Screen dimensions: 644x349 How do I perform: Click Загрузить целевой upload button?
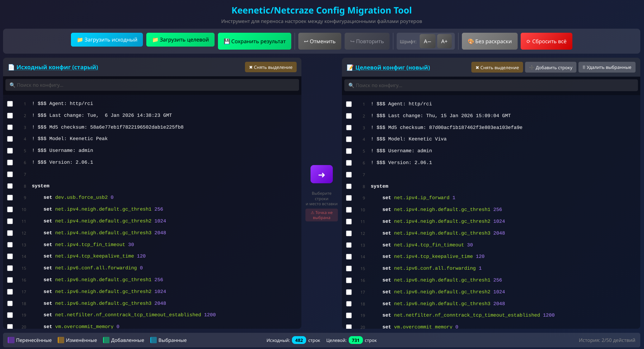pos(180,39)
